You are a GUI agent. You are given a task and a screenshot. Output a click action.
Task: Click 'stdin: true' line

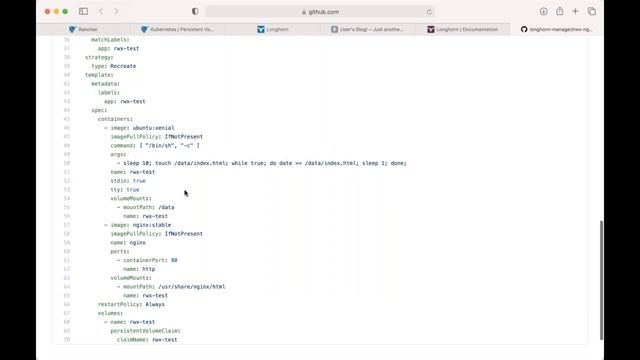click(x=128, y=180)
